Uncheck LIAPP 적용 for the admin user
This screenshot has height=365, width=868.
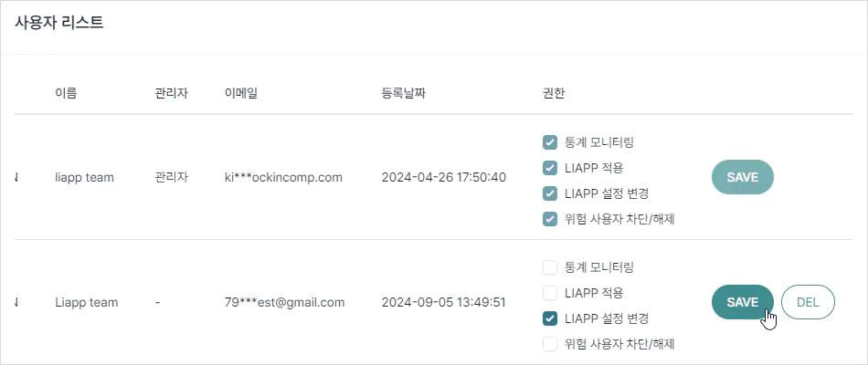[x=550, y=168]
